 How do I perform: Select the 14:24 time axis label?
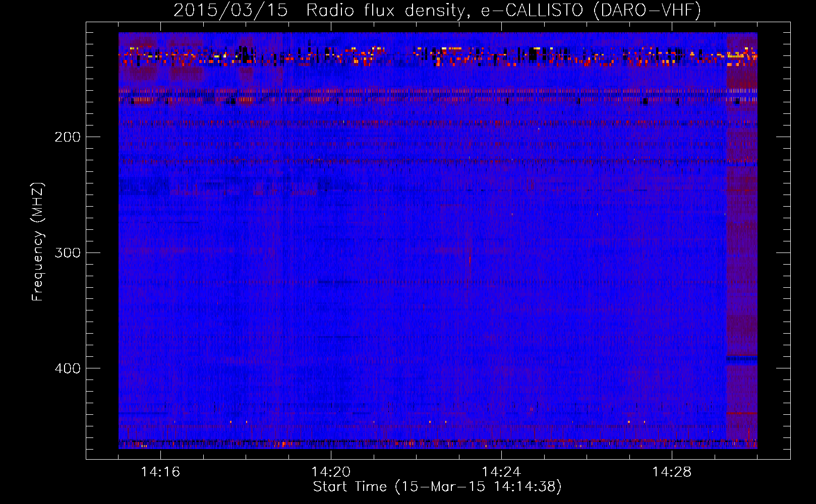pyautogui.click(x=501, y=472)
